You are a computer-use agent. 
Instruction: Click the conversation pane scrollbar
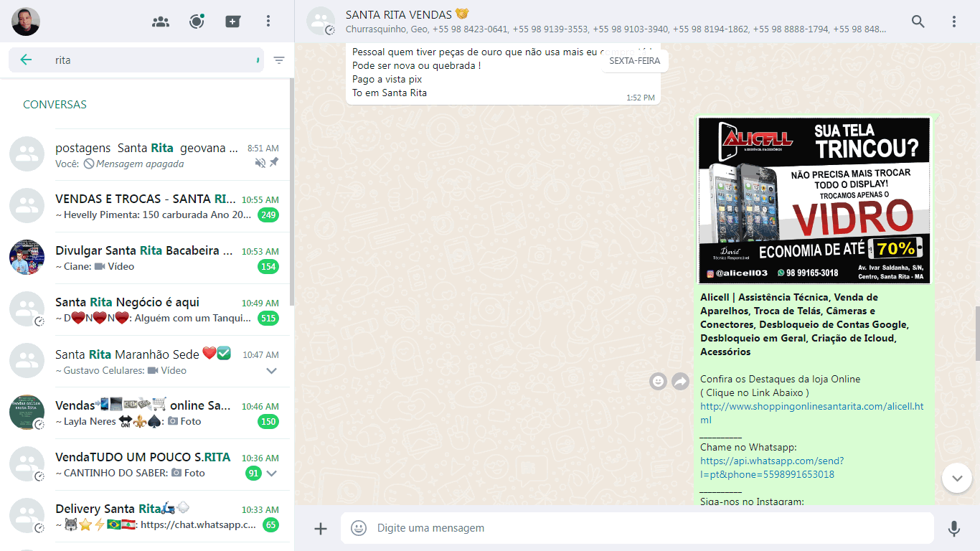(977, 334)
